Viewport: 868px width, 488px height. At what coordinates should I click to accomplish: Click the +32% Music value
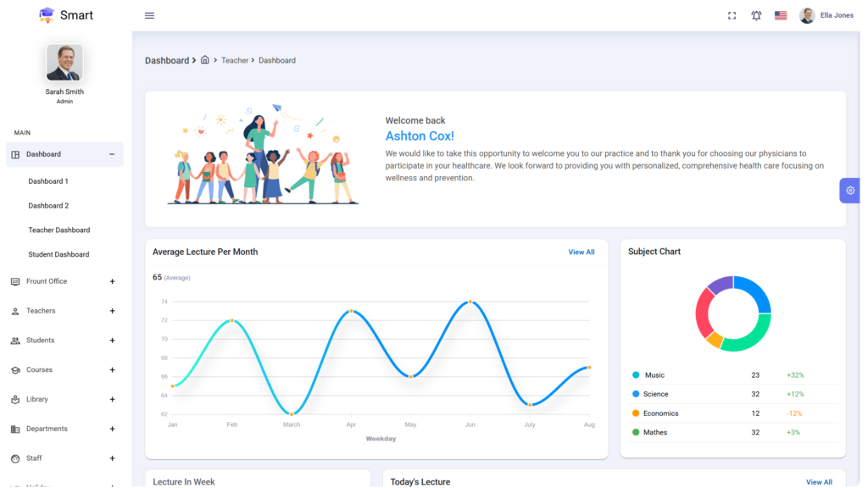coord(795,375)
